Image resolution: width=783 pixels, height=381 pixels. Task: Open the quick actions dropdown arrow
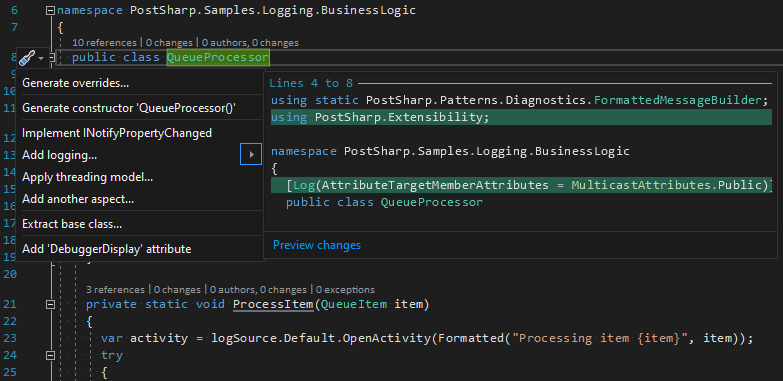click(41, 59)
